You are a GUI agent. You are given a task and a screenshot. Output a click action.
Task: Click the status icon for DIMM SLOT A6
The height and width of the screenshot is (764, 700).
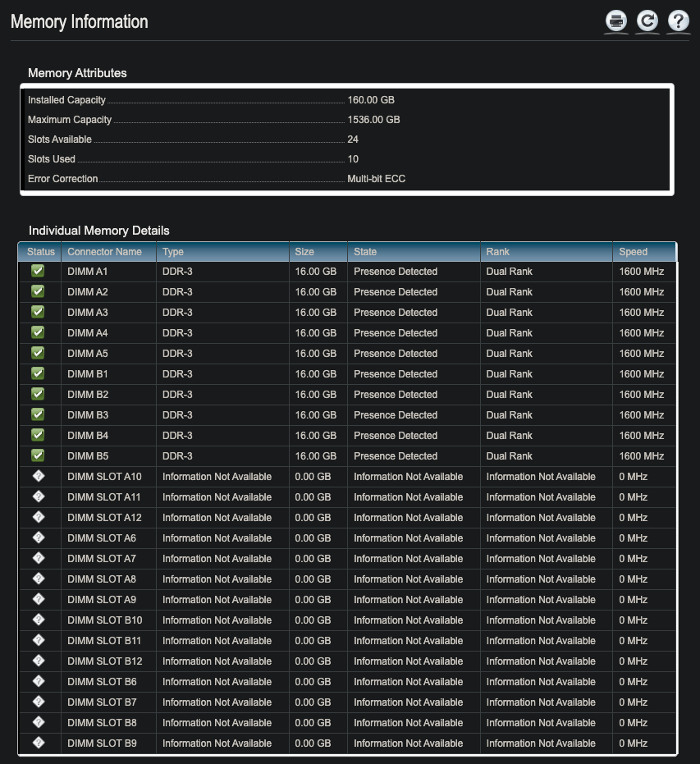pyautogui.click(x=38, y=538)
